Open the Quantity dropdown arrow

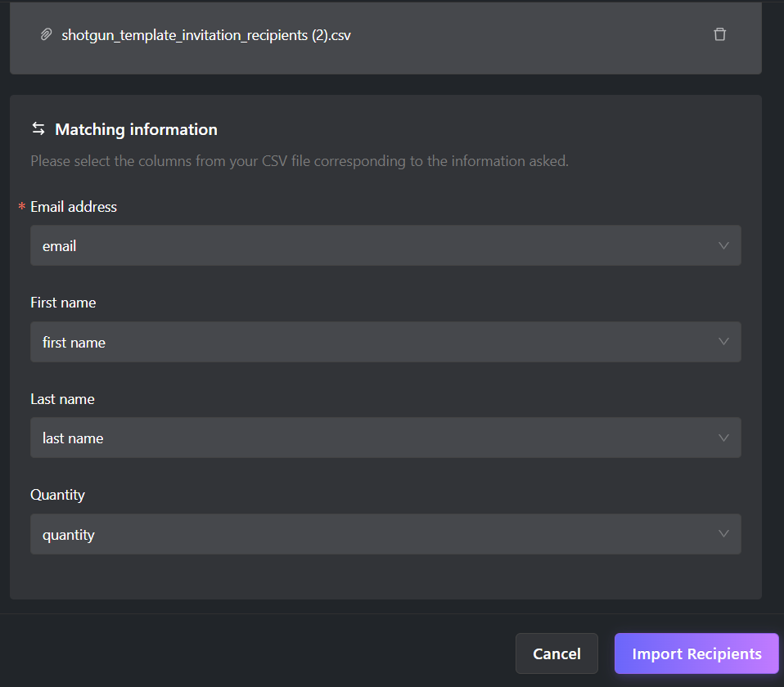[723, 533]
